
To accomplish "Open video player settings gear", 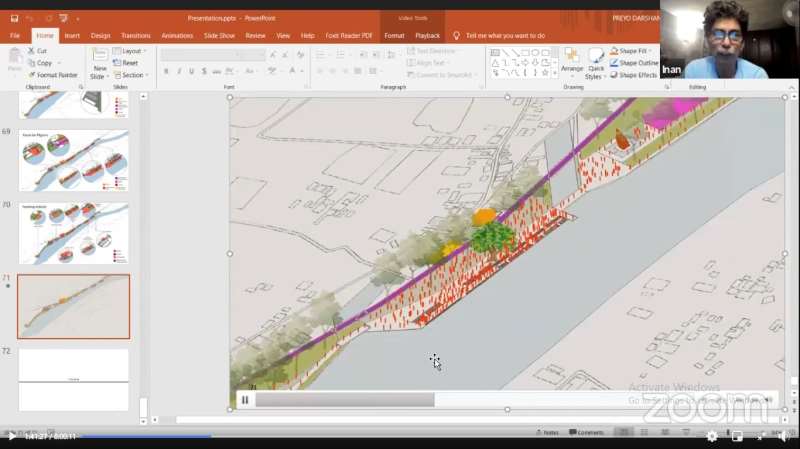I will coord(712,436).
